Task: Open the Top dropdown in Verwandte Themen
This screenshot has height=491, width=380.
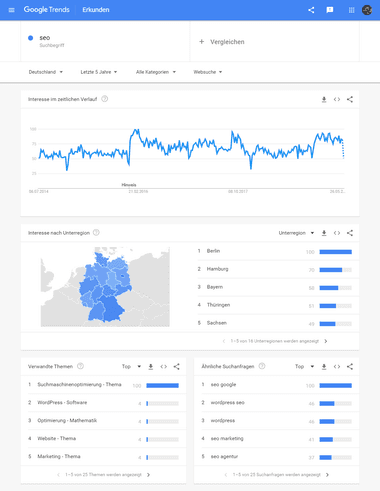Action: (x=131, y=367)
